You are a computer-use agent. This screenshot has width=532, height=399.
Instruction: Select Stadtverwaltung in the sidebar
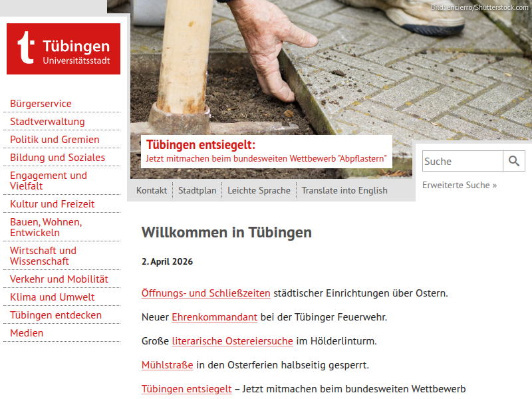[x=47, y=122]
